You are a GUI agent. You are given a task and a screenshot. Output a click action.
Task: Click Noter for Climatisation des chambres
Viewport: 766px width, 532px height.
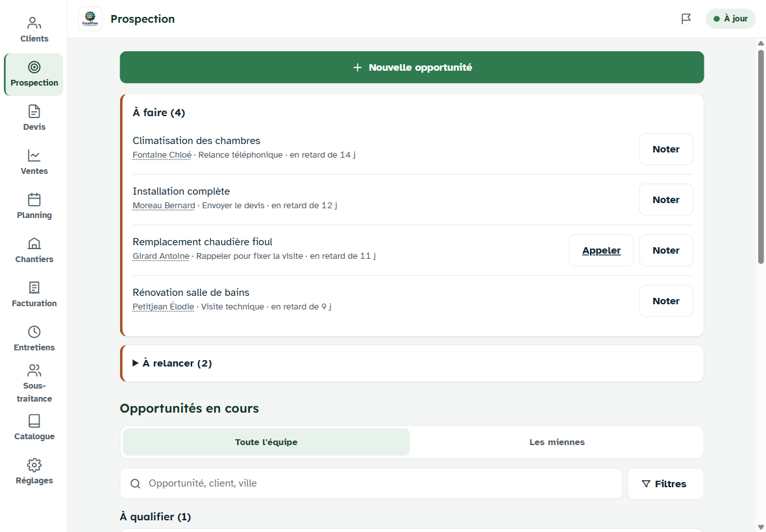coord(666,149)
